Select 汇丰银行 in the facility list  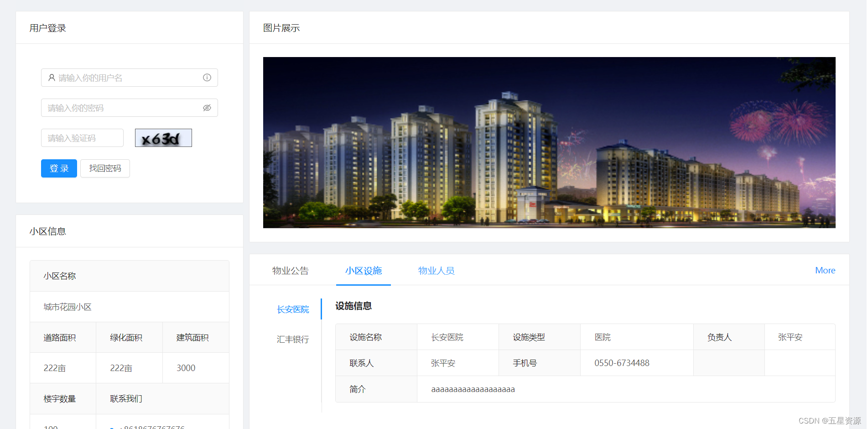[x=293, y=339]
